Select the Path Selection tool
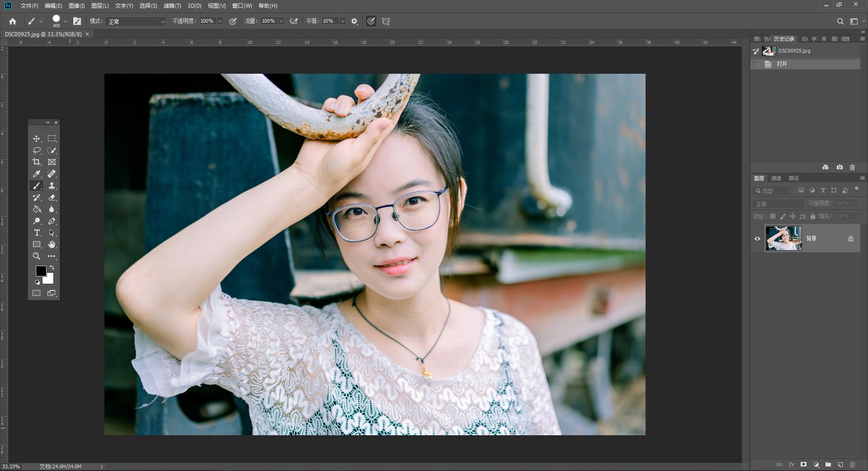This screenshot has height=471, width=868. 52,233
